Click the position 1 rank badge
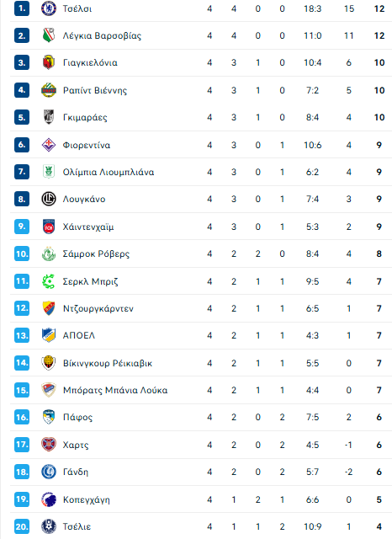Viewport: 392px width, 539px height. pyautogui.click(x=22, y=8)
